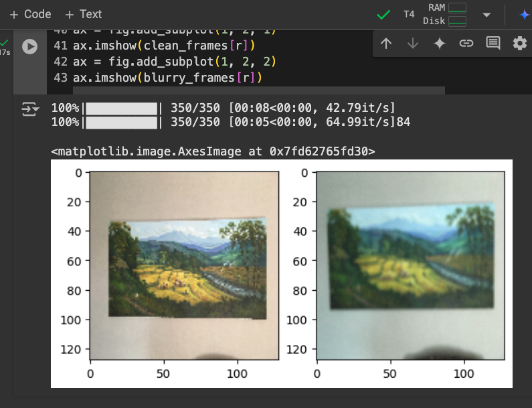Click the matplotlib.image.AxesImage output text

pos(213,151)
